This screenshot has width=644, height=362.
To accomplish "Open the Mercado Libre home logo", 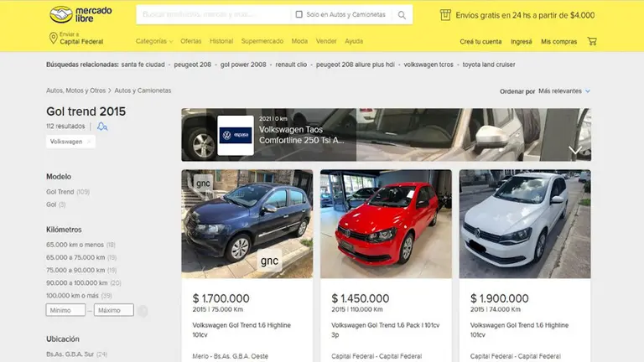I will coord(80,14).
